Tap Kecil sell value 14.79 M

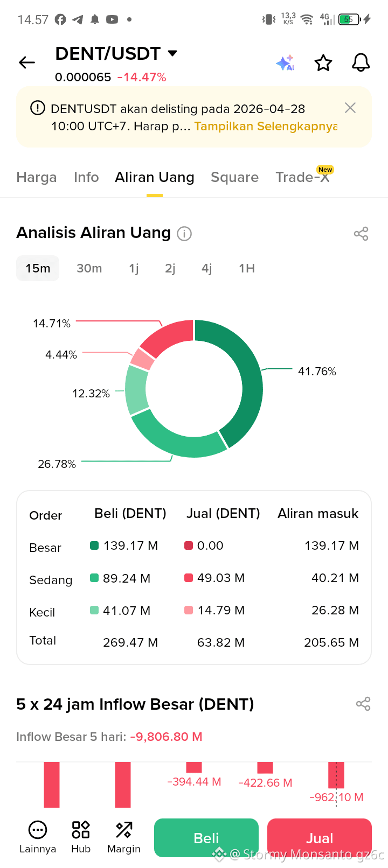[x=221, y=610]
